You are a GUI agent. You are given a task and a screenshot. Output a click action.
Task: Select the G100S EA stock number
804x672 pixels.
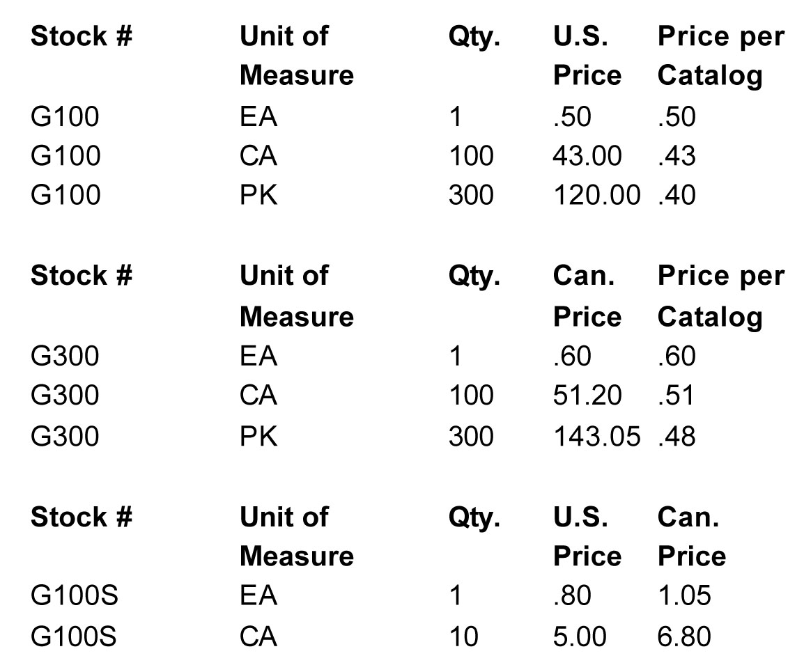[75, 595]
